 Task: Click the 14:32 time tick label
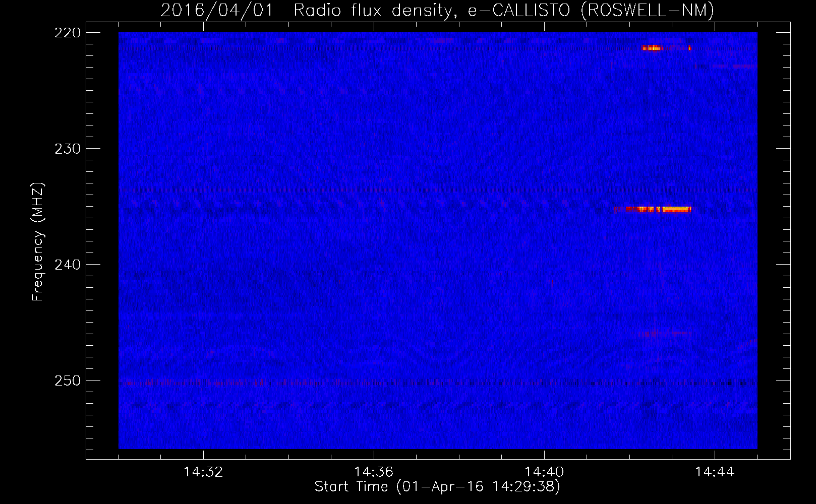click(x=204, y=472)
